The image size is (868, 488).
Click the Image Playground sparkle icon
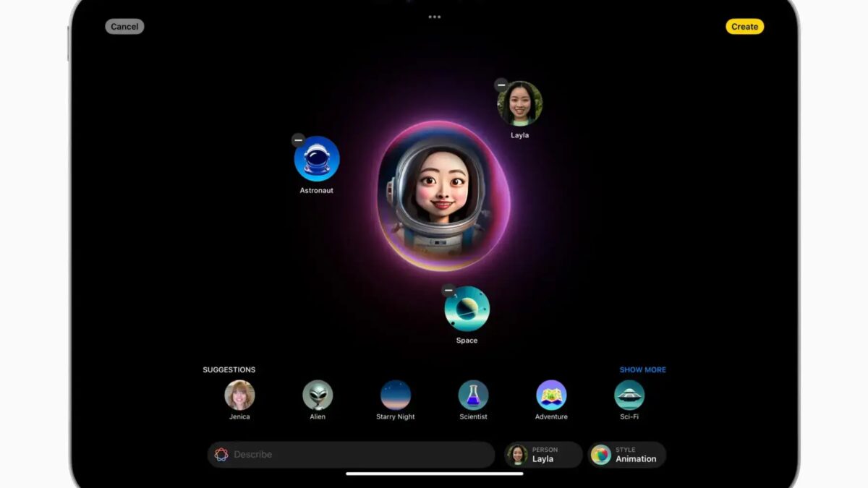coord(223,454)
